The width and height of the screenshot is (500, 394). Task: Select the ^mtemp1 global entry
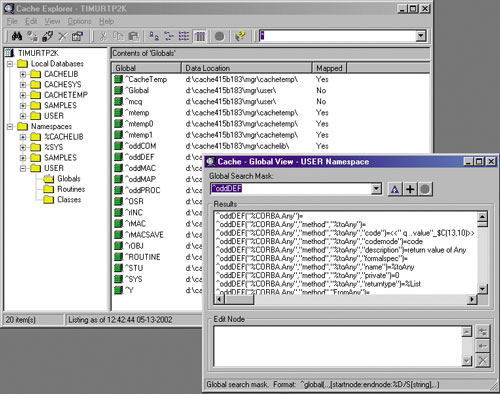(133, 135)
